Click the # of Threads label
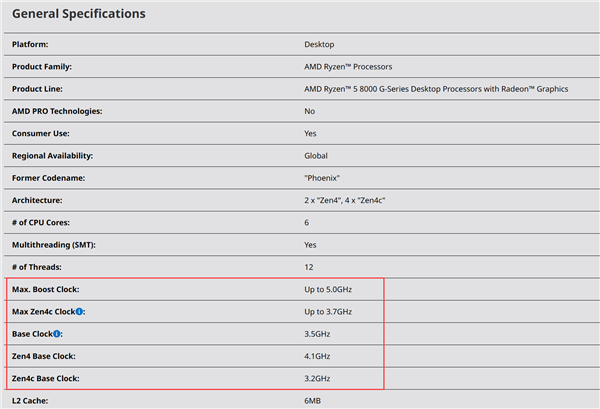 (x=37, y=267)
